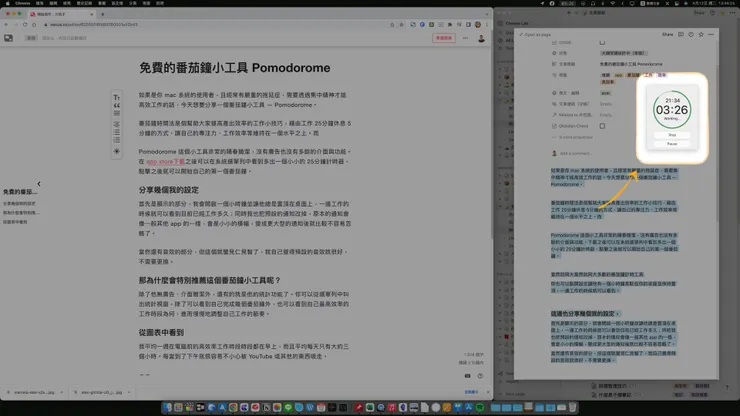Click Stop on the Pomodorome timer

(x=672, y=135)
